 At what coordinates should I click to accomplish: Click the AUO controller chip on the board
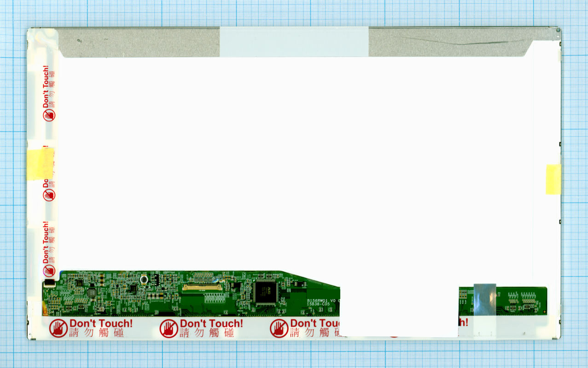pyautogui.click(x=266, y=292)
